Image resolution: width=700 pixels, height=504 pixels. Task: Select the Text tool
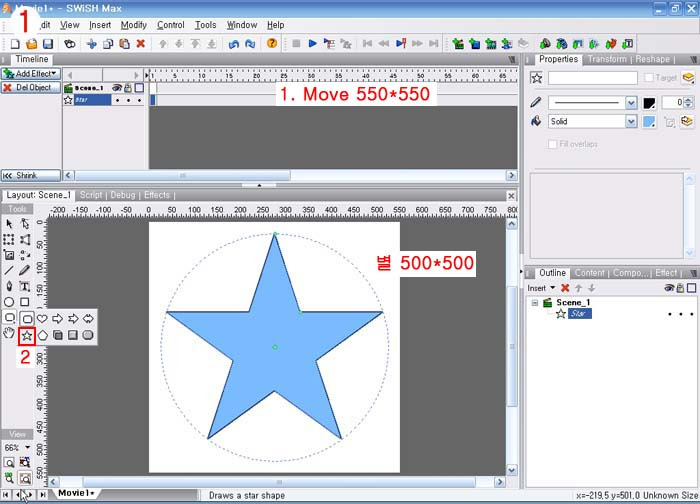[25, 286]
